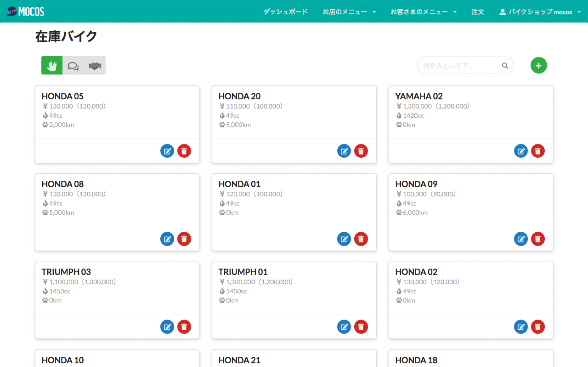Screen dimensions: 588x367
Task: Edit the TRIUMPH 01 bike
Action: [x=344, y=327]
